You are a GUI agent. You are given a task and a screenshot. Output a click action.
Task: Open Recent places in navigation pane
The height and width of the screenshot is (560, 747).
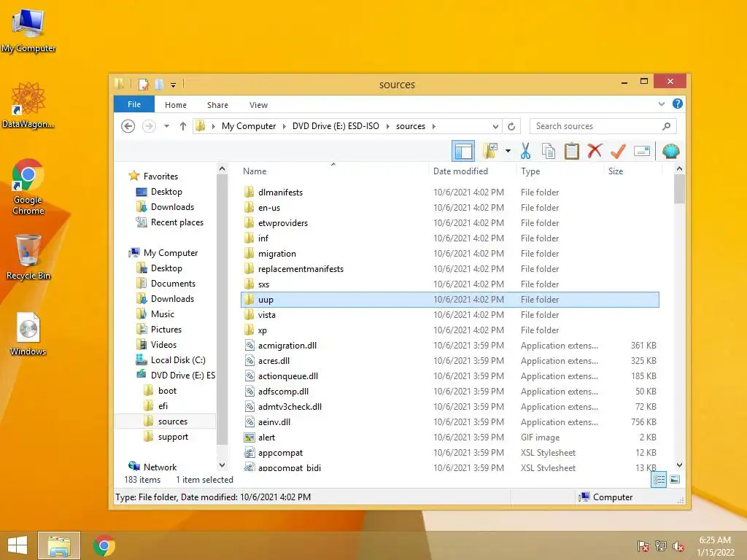point(177,222)
